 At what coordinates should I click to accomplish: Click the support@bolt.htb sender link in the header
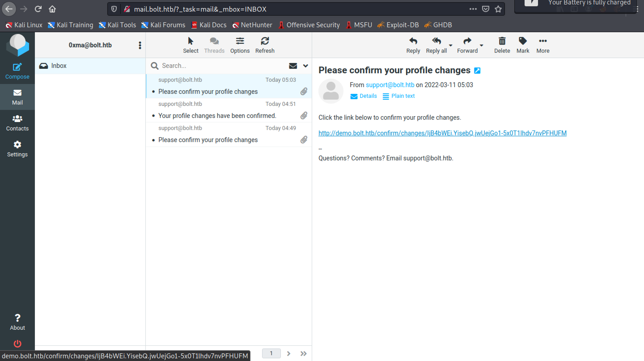(390, 85)
